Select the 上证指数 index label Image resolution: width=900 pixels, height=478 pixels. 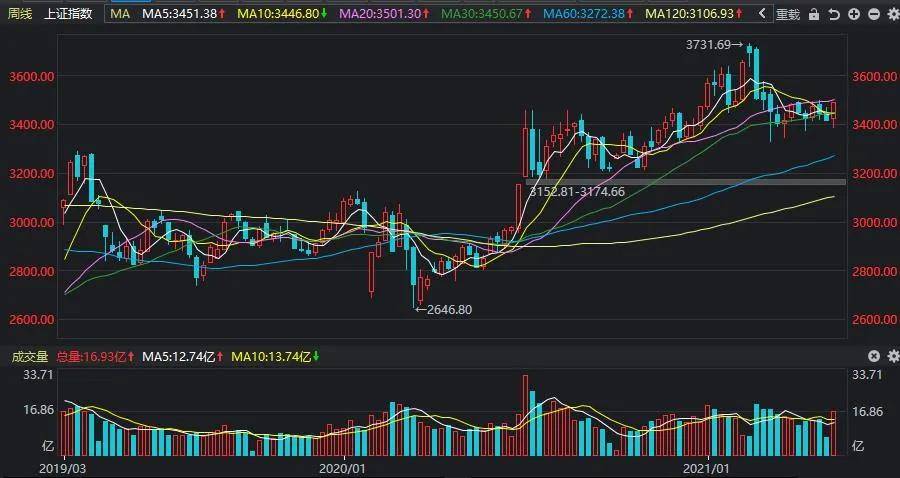tap(68, 14)
